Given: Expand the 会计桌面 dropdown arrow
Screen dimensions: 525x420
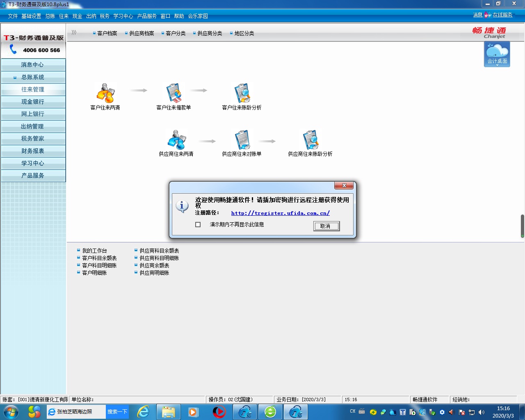Looking at the screenshot, I should tap(497, 65).
